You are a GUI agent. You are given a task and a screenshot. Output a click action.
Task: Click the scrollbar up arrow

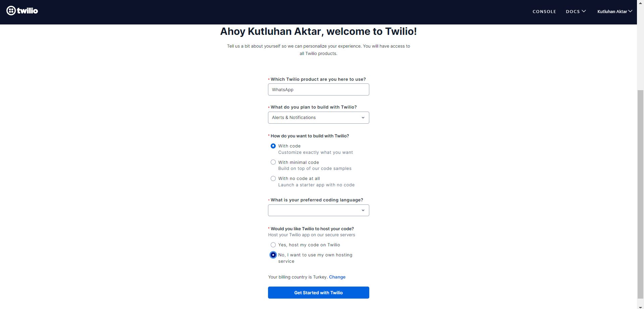pyautogui.click(x=641, y=3)
